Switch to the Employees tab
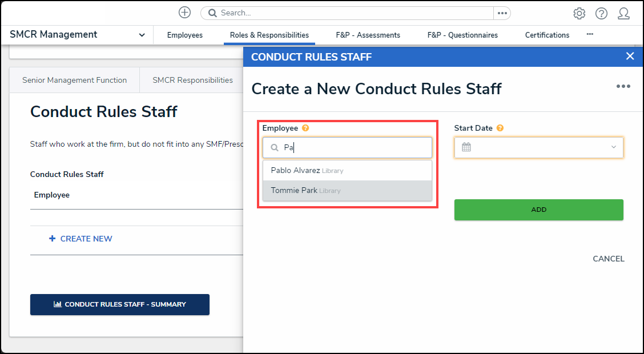644x354 pixels. click(x=184, y=35)
